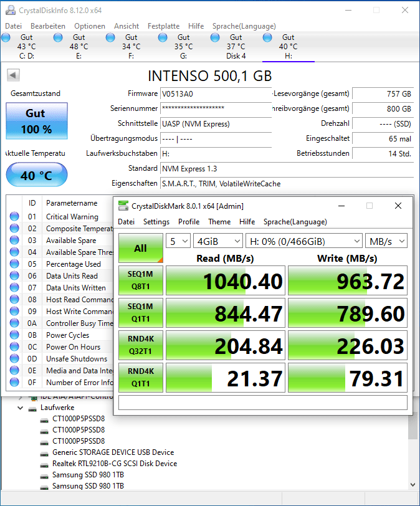Click the CrystalDiskMark title bar app icon

123,206
